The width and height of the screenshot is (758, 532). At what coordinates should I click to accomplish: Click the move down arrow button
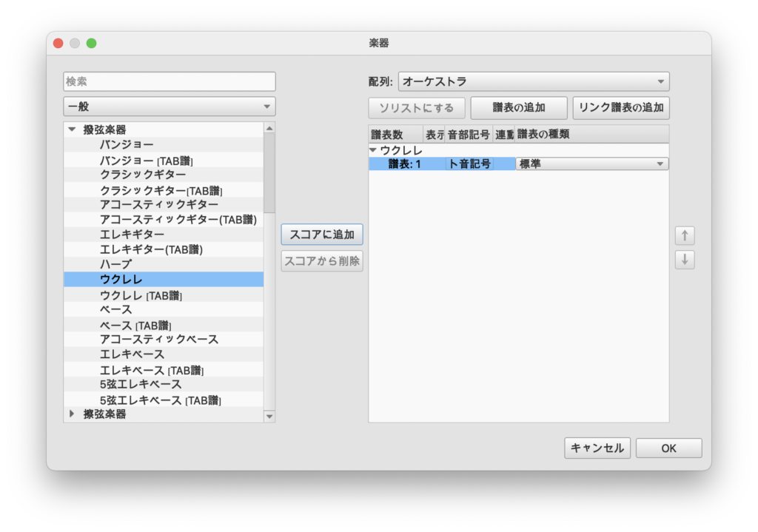pyautogui.click(x=685, y=260)
